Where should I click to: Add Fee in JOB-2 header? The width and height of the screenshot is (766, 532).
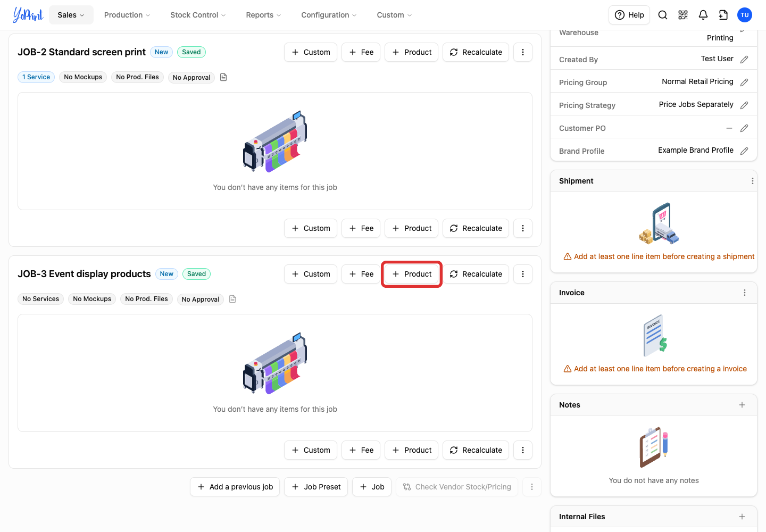pos(361,52)
